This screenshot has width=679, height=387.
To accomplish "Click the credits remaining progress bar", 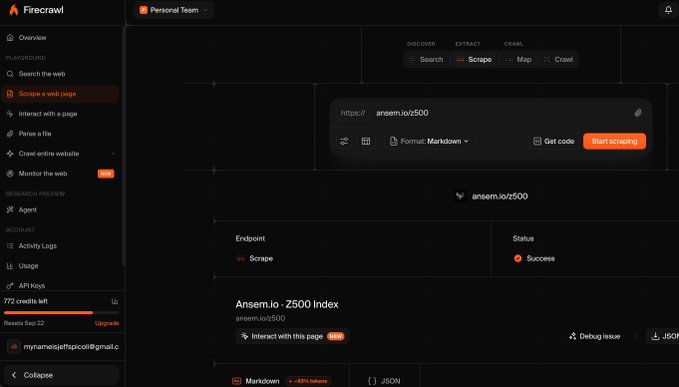I will [x=61, y=313].
